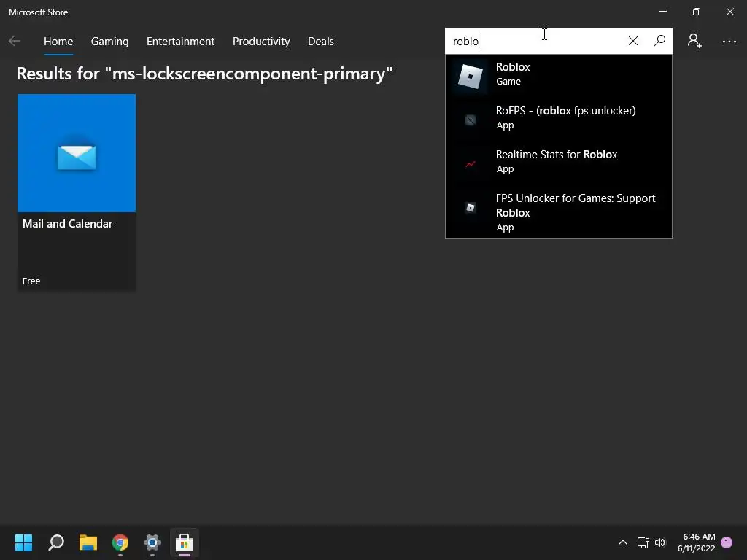
Task: Clear the search box text
Action: pyautogui.click(x=632, y=41)
